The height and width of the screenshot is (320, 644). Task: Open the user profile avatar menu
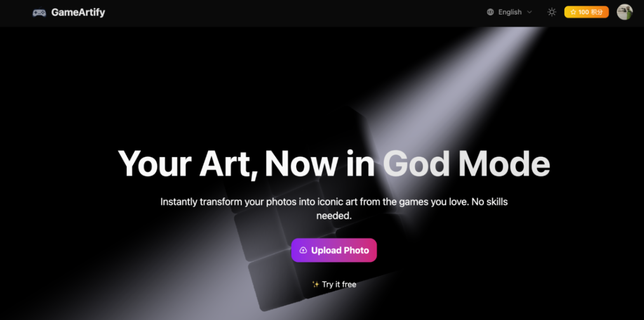625,12
